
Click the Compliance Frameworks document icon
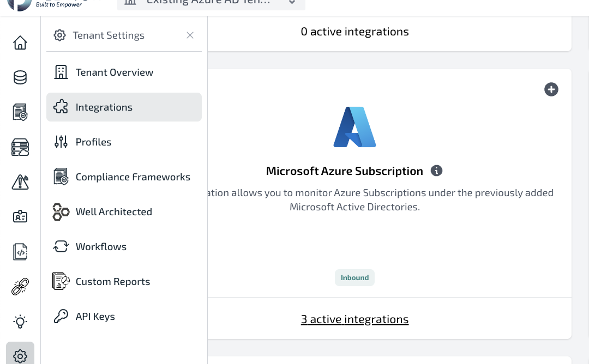[61, 177]
